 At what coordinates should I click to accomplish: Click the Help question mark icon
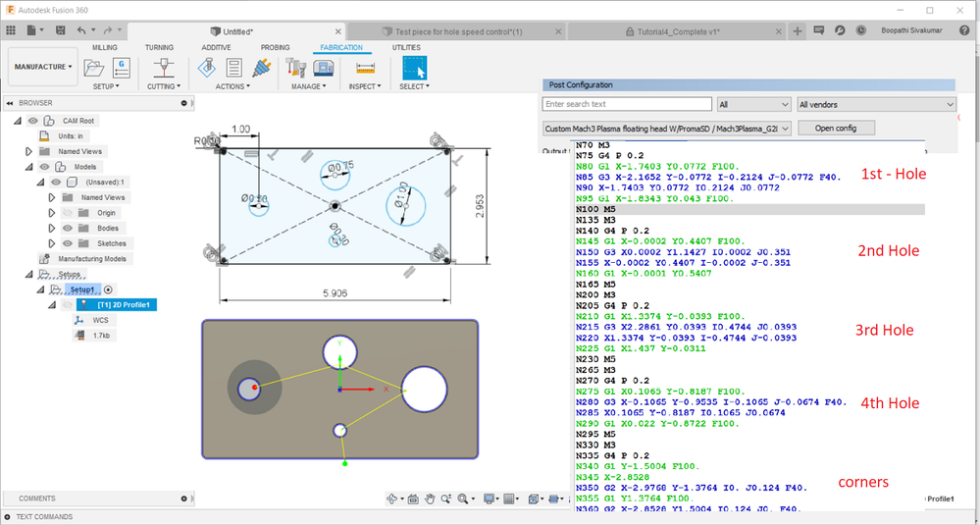click(964, 30)
